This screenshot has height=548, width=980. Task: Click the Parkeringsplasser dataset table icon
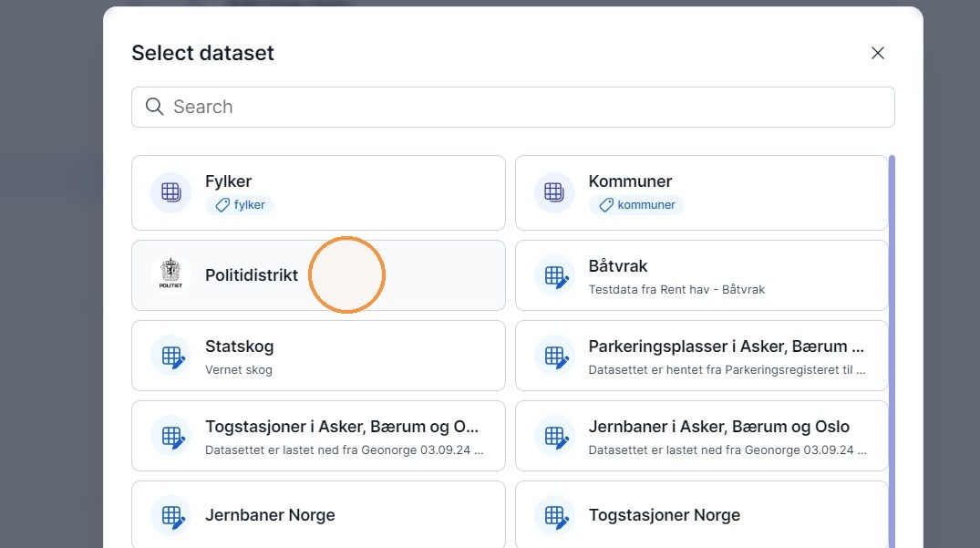pyautogui.click(x=553, y=357)
